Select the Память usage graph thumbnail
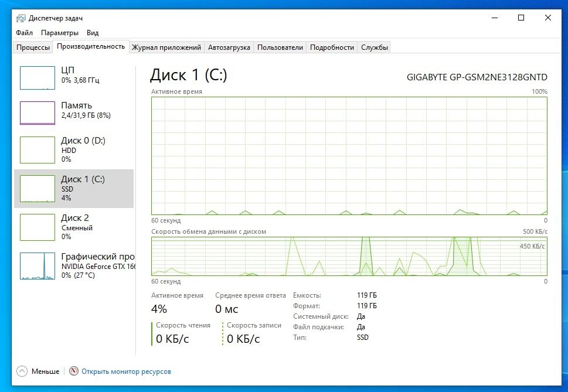 pos(38,113)
